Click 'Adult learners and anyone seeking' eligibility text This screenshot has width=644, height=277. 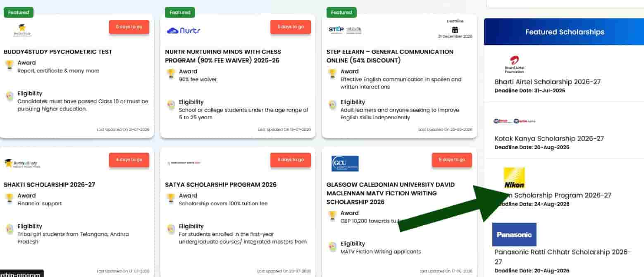400,114
